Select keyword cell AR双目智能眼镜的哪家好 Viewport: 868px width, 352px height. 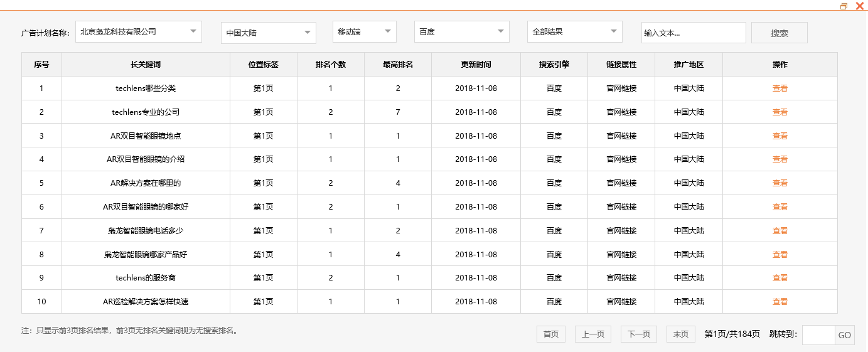coord(146,207)
